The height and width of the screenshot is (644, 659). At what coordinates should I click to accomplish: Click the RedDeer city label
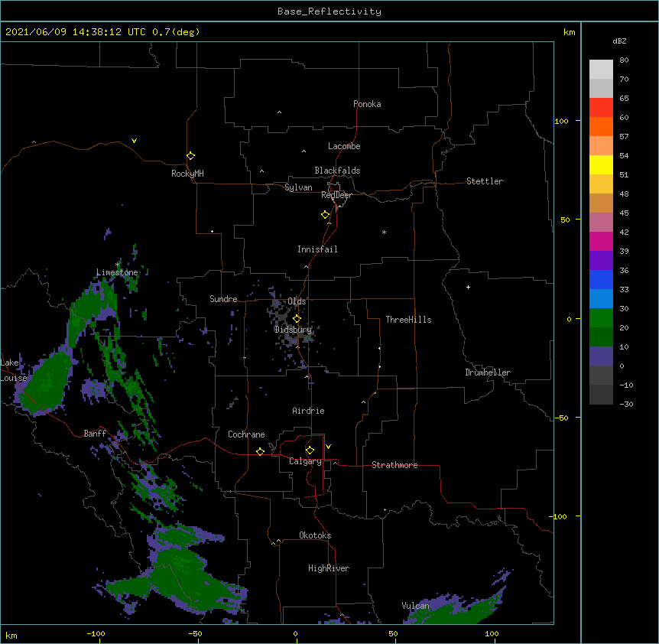coord(336,195)
